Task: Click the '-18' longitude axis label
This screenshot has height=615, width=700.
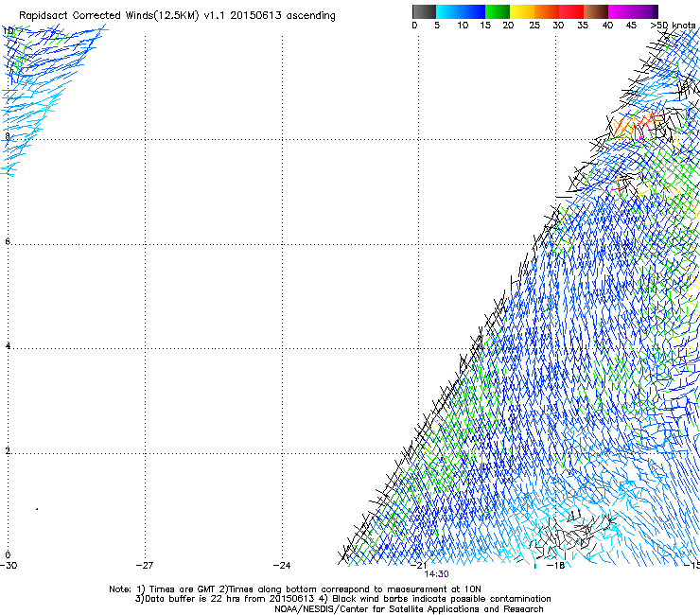Action: [x=556, y=566]
